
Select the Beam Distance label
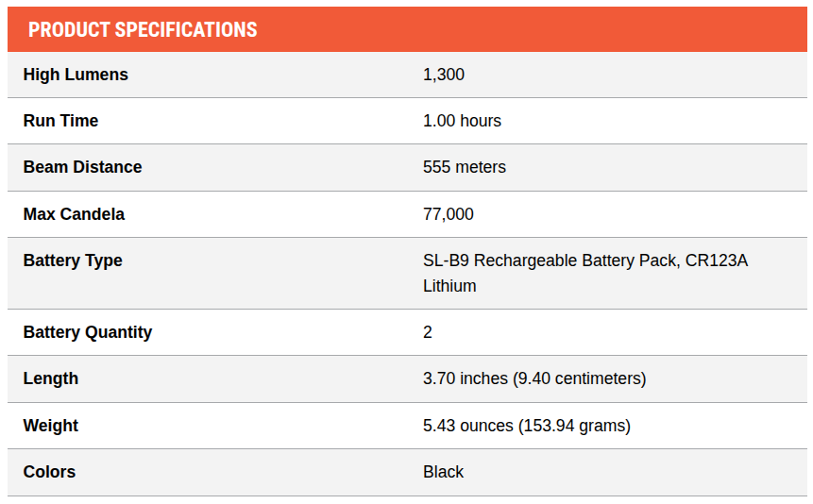82,167
